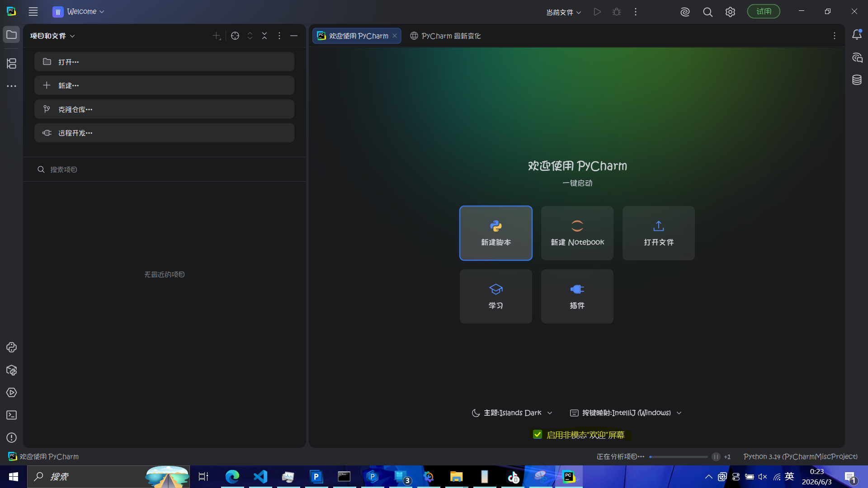The width and height of the screenshot is (868, 488).
Task: Click the 搜索项目 search field
Action: pos(164,169)
